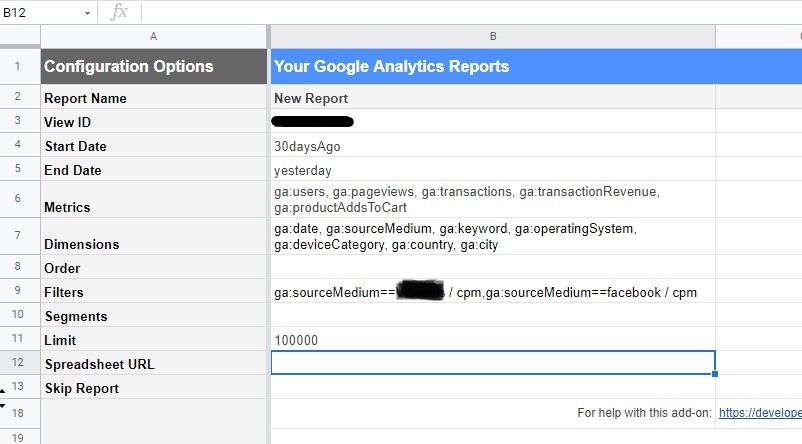Click the formula bar input area
802x444 pixels.
[471, 12]
